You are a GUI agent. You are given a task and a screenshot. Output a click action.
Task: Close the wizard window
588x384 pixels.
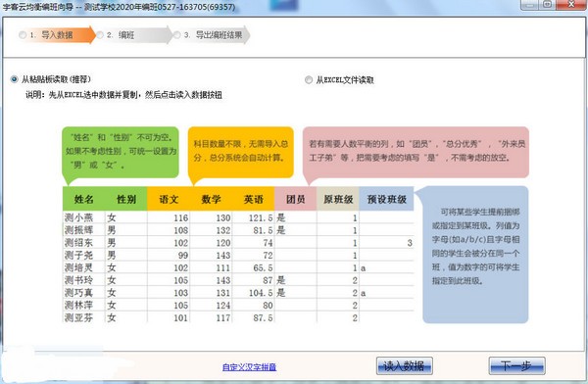pos(571,5)
